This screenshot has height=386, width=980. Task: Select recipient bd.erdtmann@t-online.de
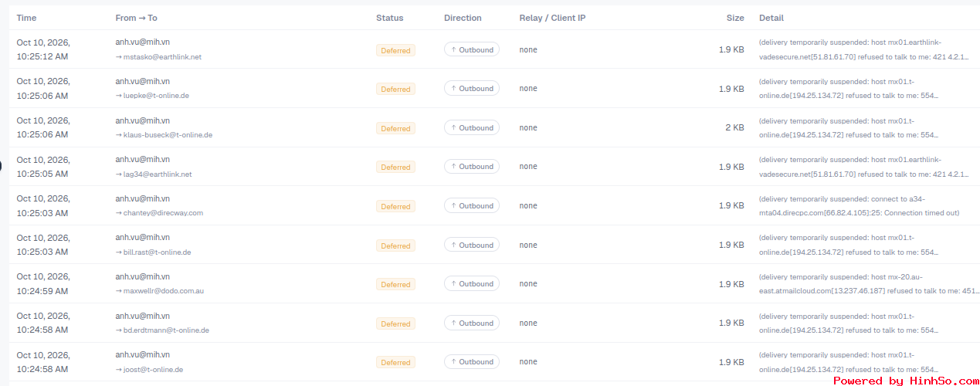point(166,330)
